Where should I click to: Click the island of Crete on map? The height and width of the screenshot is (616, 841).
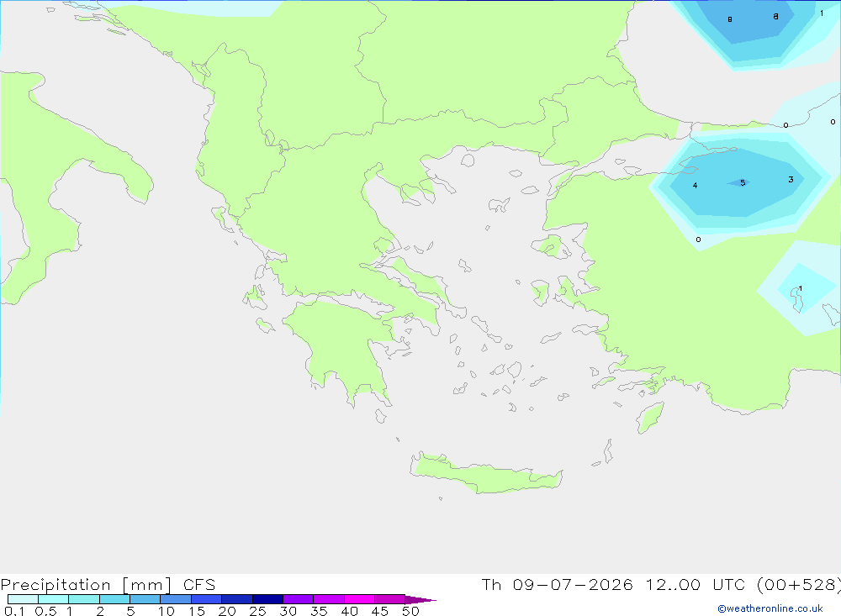point(485,476)
